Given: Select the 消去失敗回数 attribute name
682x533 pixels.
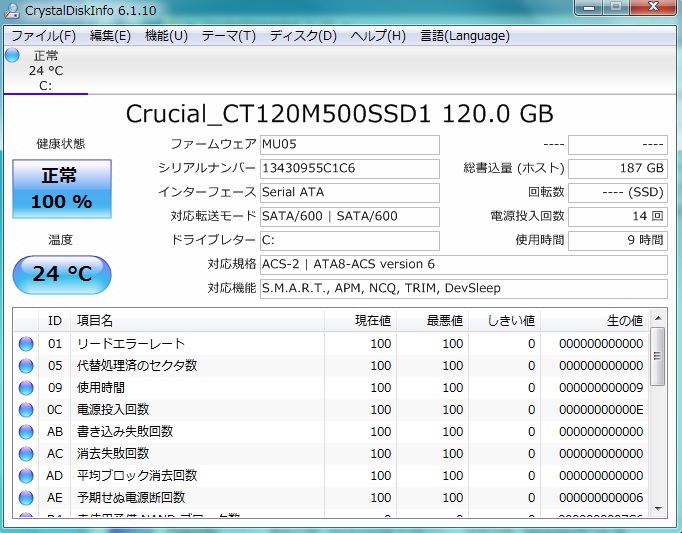Looking at the screenshot, I should (x=113, y=453).
